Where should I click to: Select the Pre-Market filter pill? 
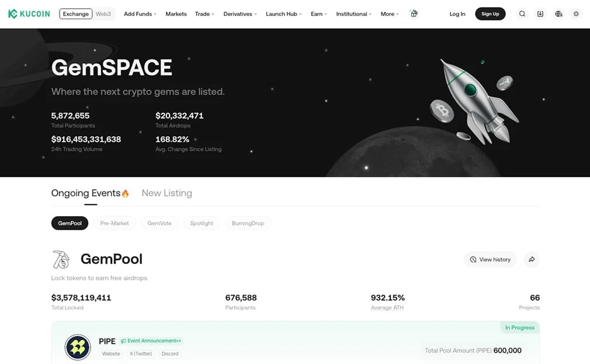tap(114, 223)
